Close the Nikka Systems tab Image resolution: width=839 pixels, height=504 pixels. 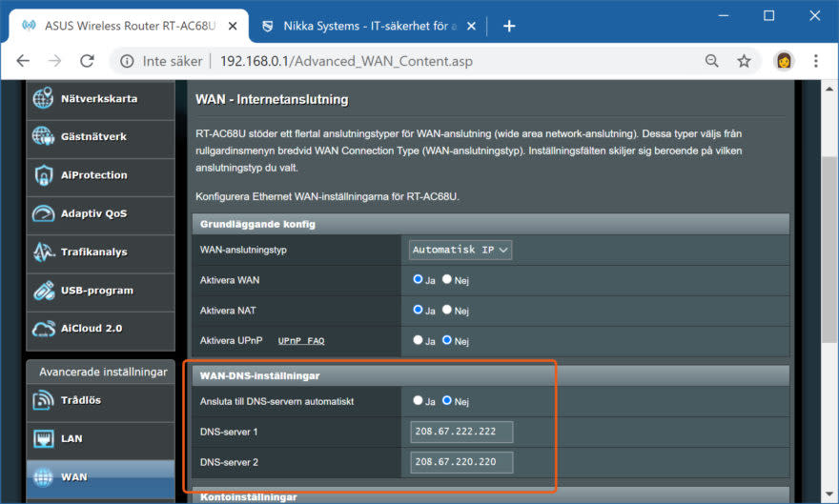tap(471, 26)
